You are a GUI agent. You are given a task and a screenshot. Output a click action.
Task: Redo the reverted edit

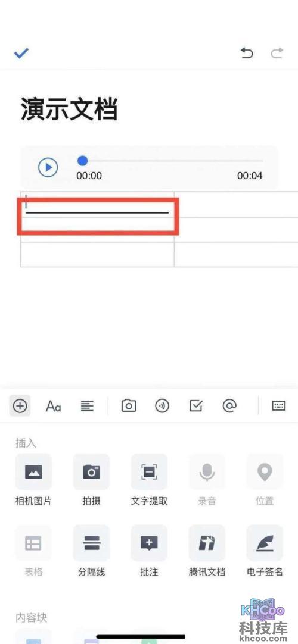[x=277, y=53]
